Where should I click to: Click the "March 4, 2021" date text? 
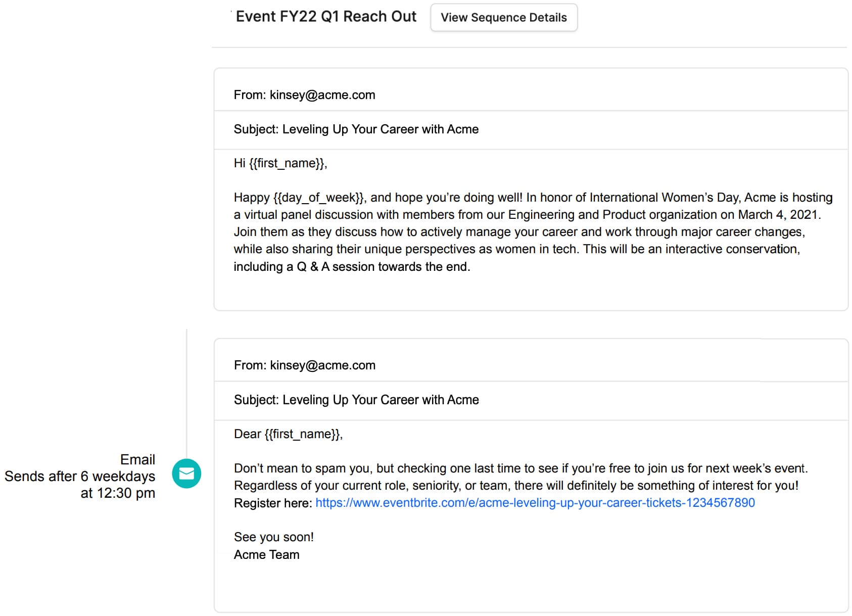(x=779, y=215)
